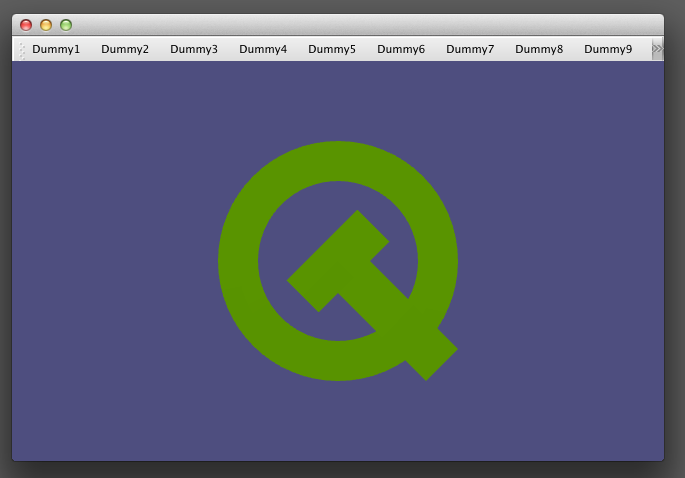
Task: Choose the Dummy3 toolbar action
Action: tap(194, 49)
